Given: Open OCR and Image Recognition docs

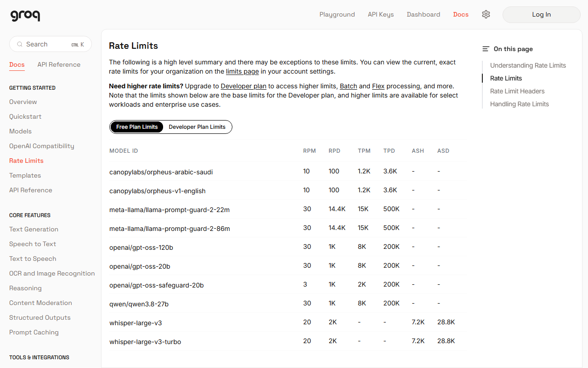Looking at the screenshot, I should point(52,273).
